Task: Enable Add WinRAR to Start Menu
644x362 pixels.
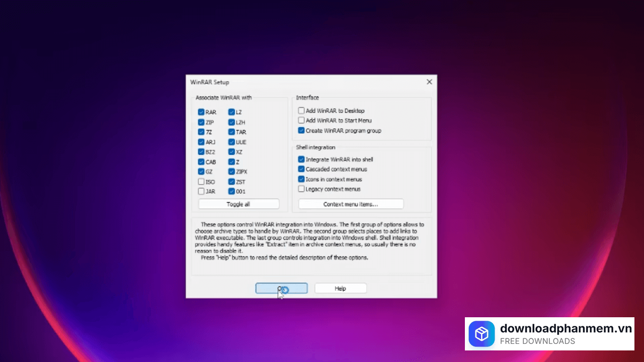Action: [301, 121]
